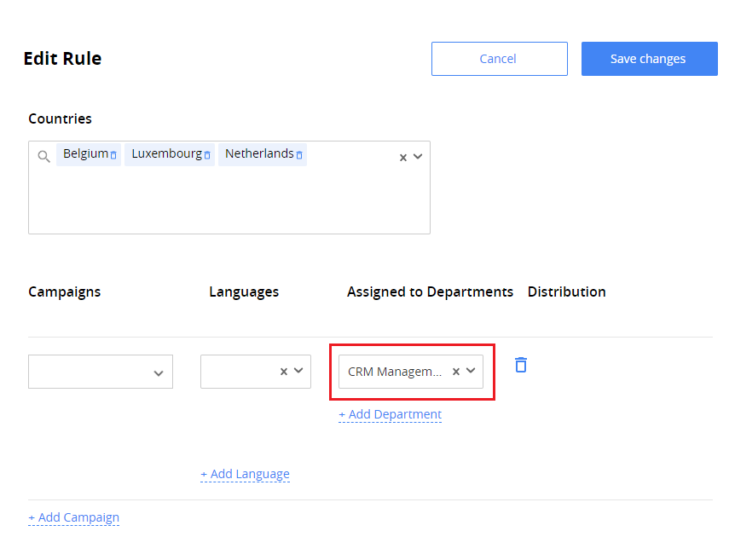Open the Languages dropdown
The height and width of the screenshot is (560, 735).
[x=298, y=372]
